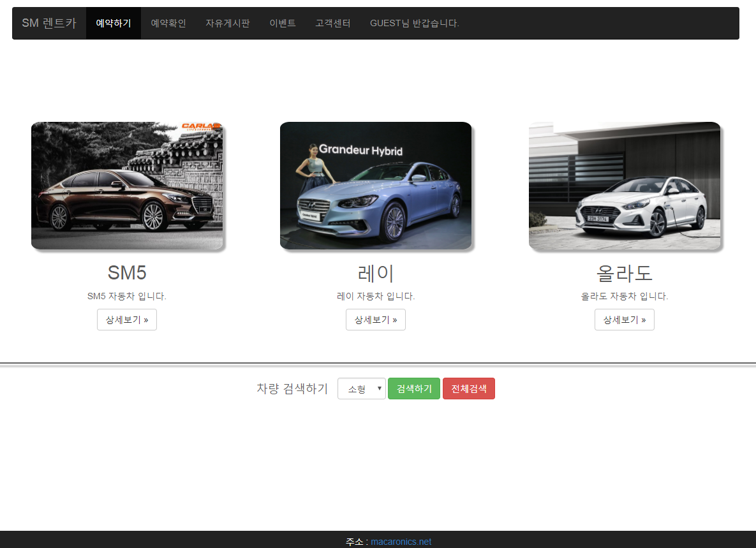Image resolution: width=756 pixels, height=548 pixels.
Task: Click the 차량 검색하기 label
Action: pyautogui.click(x=292, y=389)
